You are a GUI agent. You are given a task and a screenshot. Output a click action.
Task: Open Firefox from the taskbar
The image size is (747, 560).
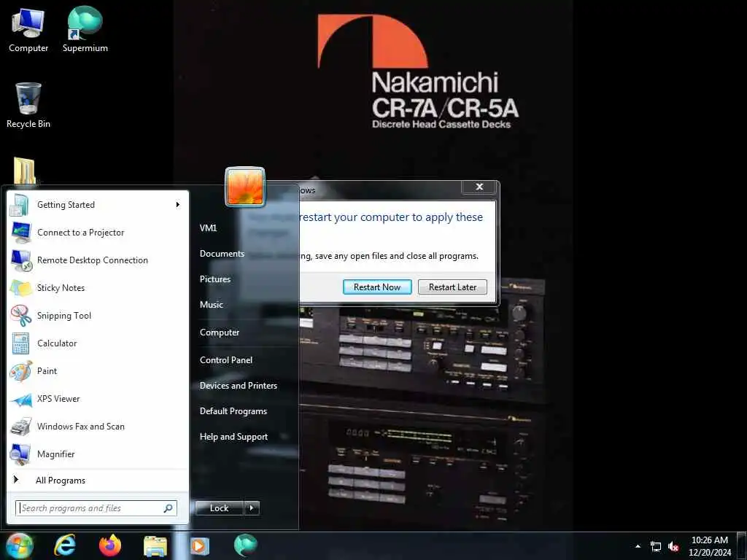pyautogui.click(x=110, y=545)
